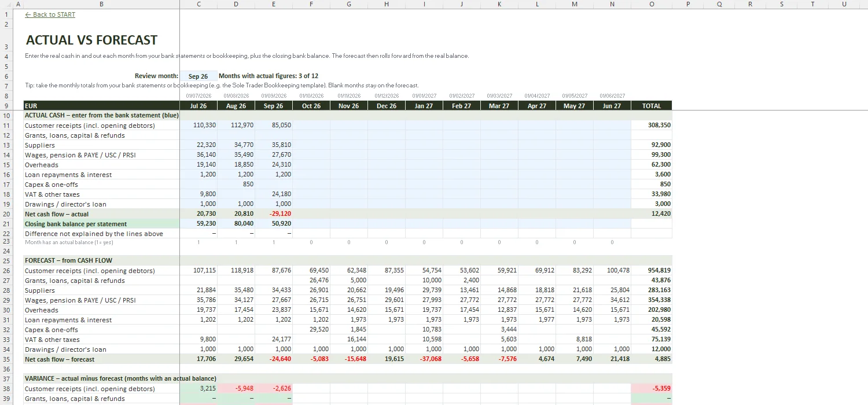Select column O header
Screen dimensions: 868x405
point(652,4)
